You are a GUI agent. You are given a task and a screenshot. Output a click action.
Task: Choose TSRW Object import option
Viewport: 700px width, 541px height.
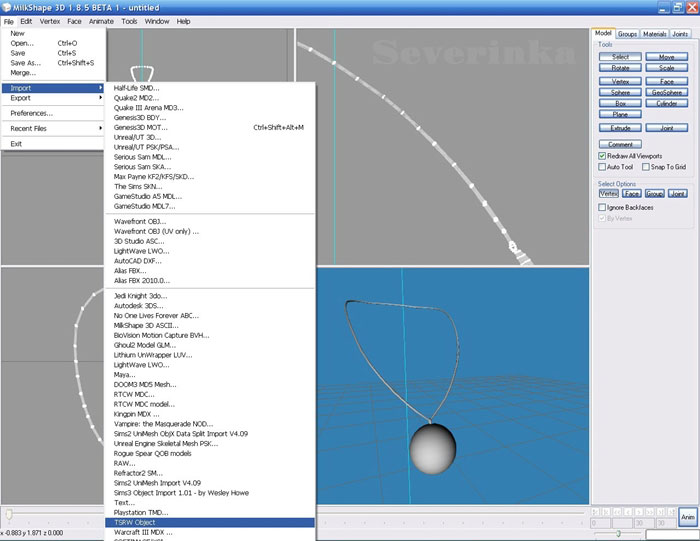pos(135,522)
